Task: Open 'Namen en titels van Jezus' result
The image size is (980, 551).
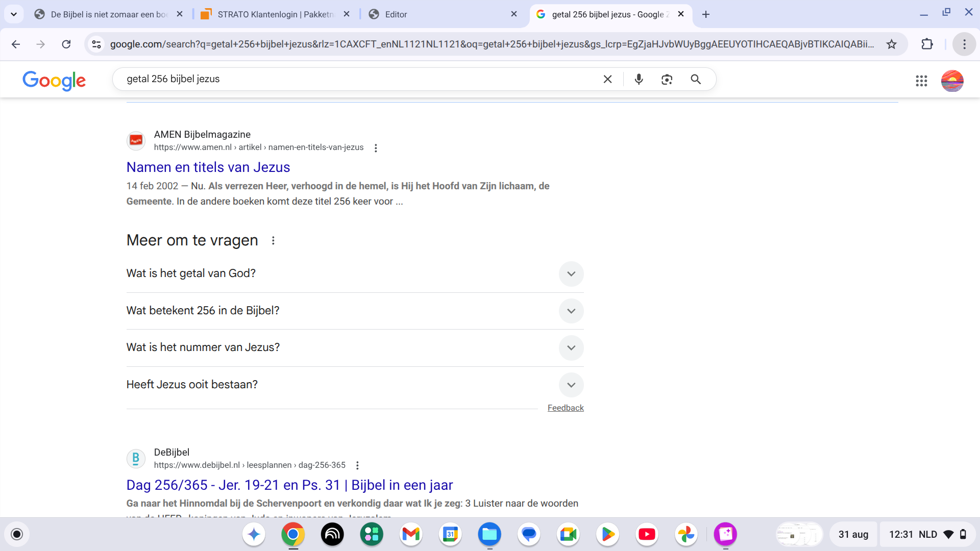Action: [208, 167]
